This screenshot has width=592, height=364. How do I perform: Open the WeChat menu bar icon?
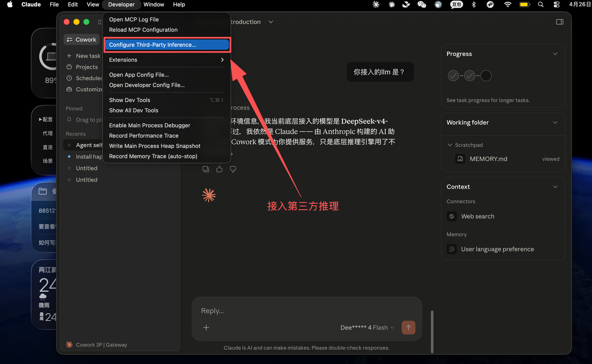pyautogui.click(x=422, y=5)
